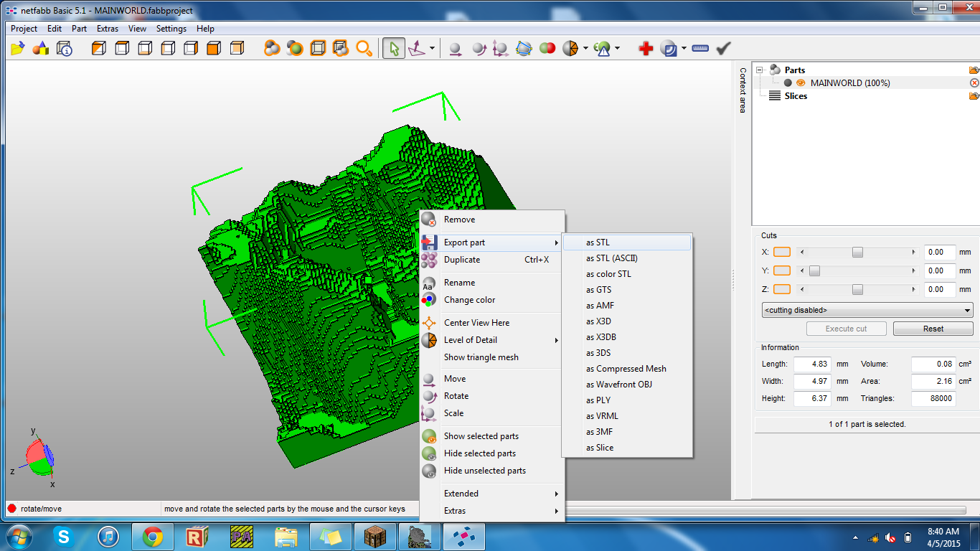
Task: Select the Slices tree item
Action: [796, 96]
